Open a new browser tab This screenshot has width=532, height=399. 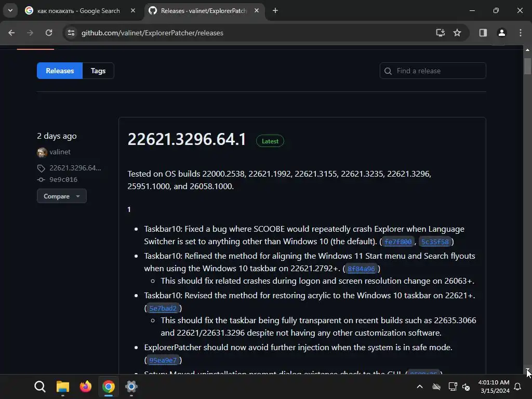(x=275, y=10)
